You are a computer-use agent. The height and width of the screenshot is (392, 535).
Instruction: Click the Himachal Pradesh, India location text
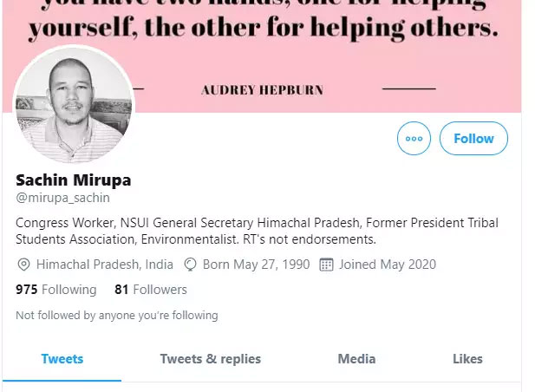105,265
